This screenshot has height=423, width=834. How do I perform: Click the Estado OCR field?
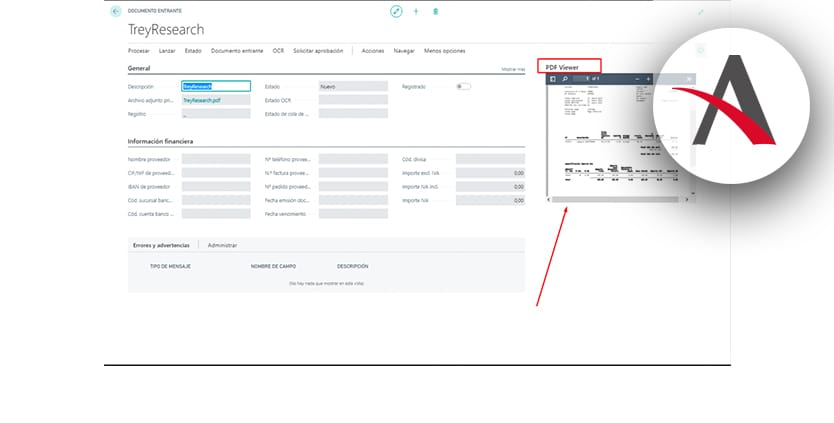tap(353, 100)
